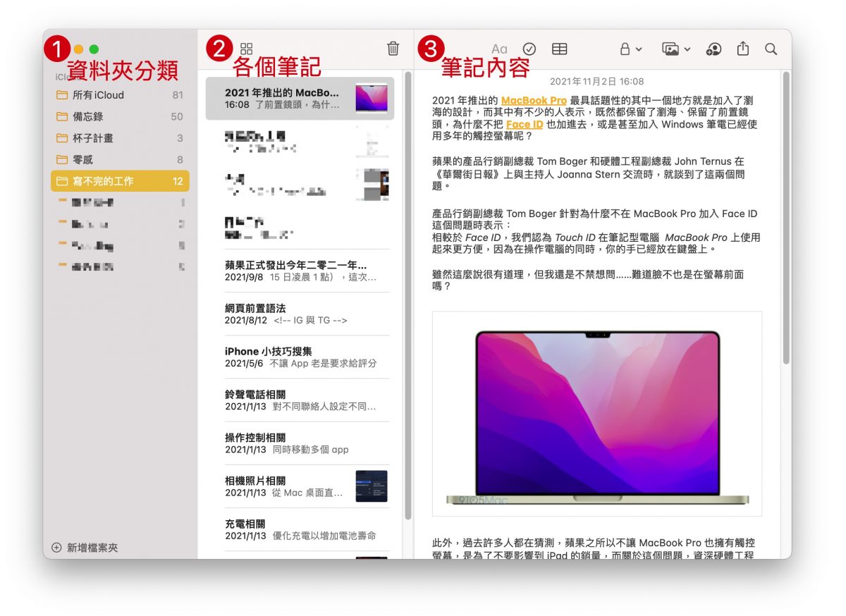Screen dimensions: 846x616
Task: Minimize the Notes window
Action: point(78,49)
